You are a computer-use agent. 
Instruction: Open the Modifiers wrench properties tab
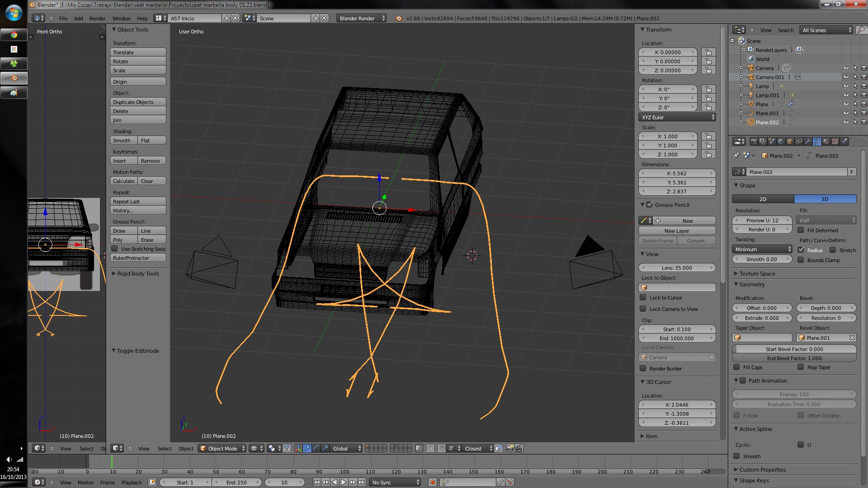pyautogui.click(x=808, y=141)
